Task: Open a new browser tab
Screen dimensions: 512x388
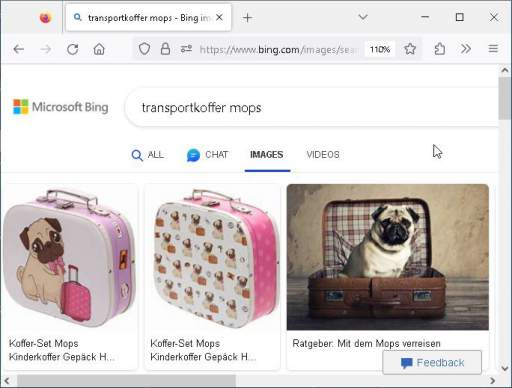Action: pyautogui.click(x=247, y=18)
